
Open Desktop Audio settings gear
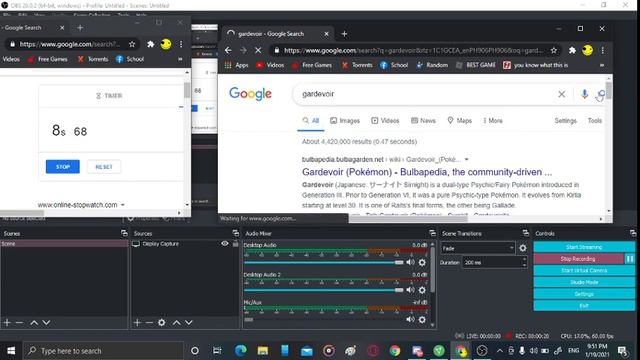(x=422, y=262)
